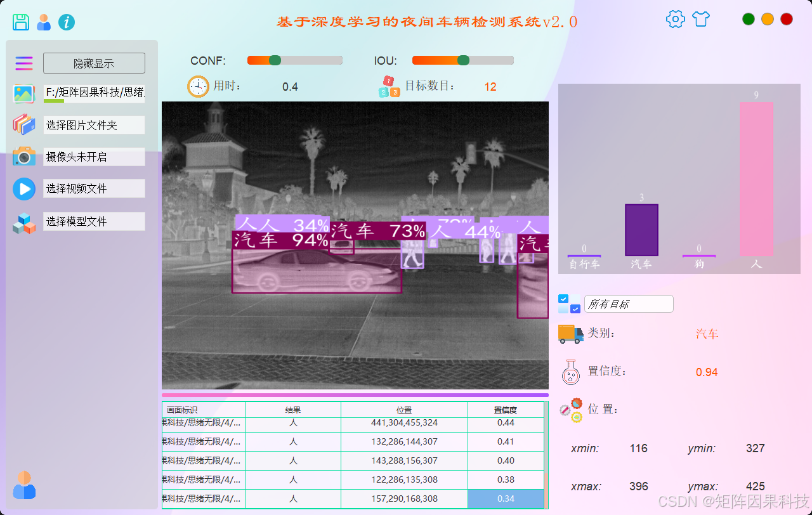
Task: Click the orange 汽车 category value
Action: (x=707, y=334)
